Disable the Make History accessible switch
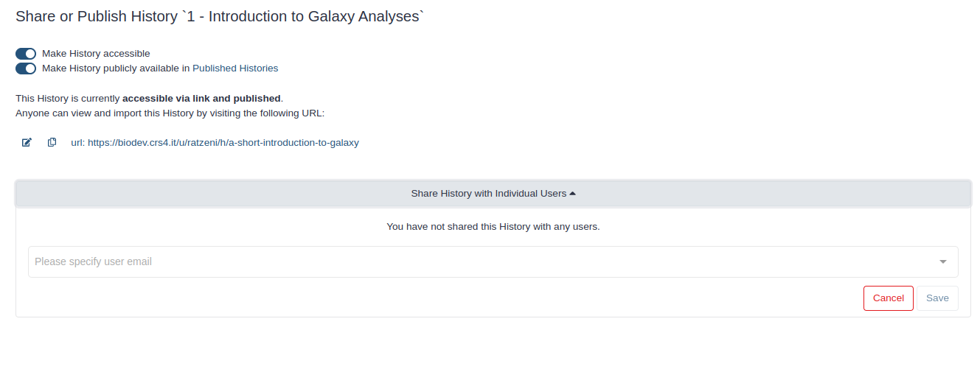980x369 pixels. click(x=26, y=54)
